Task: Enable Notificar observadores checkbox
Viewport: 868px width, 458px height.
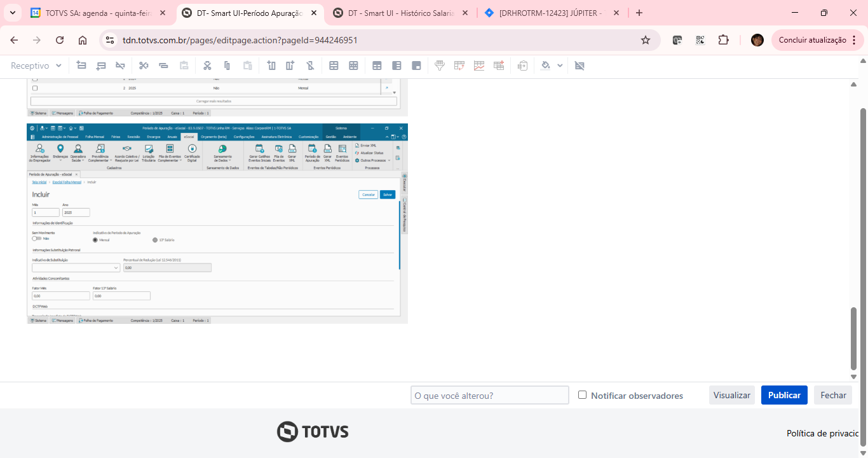Action: pyautogui.click(x=582, y=395)
